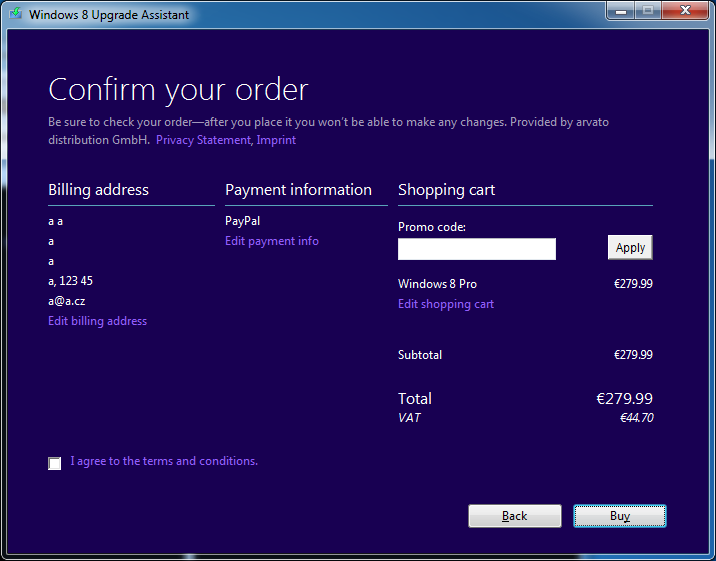Click the Upgrade Assistant title bar icon

[x=16, y=14]
